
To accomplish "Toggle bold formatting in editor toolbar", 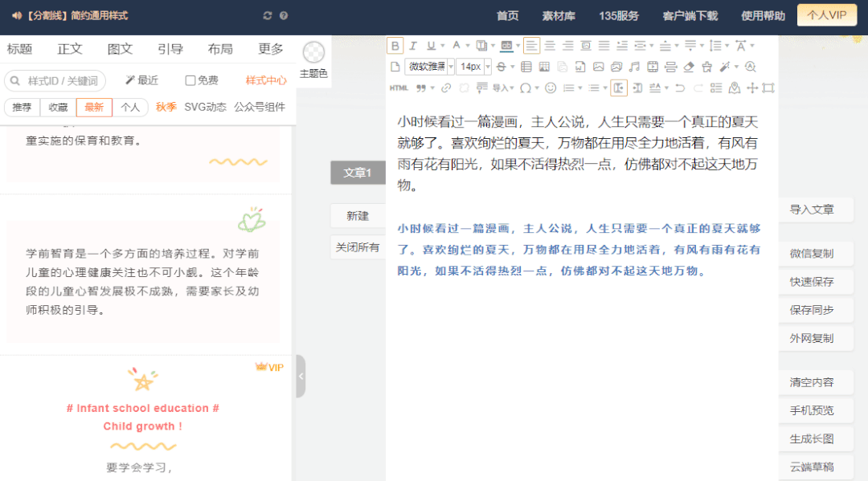I will tap(395, 46).
